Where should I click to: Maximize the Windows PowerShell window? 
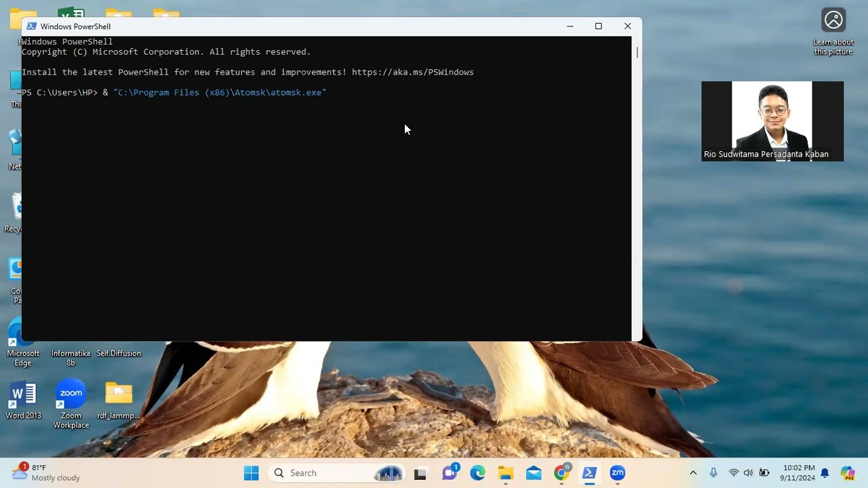[x=598, y=26]
